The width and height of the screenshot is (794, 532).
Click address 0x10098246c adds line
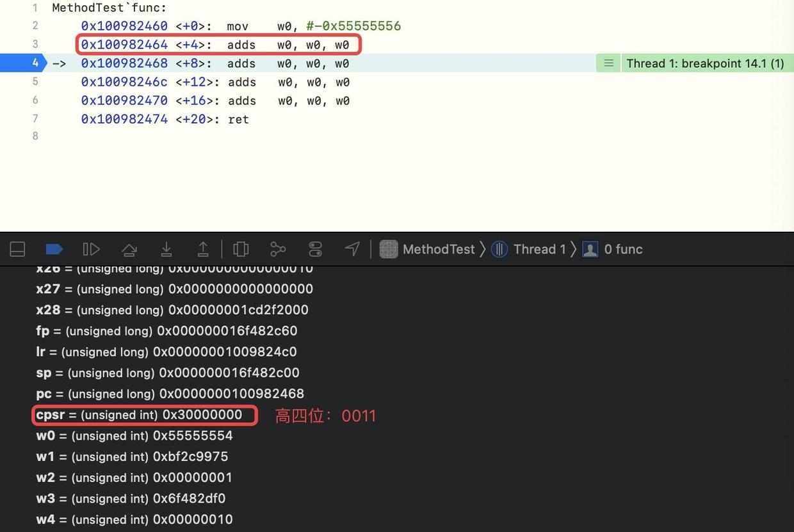point(215,82)
